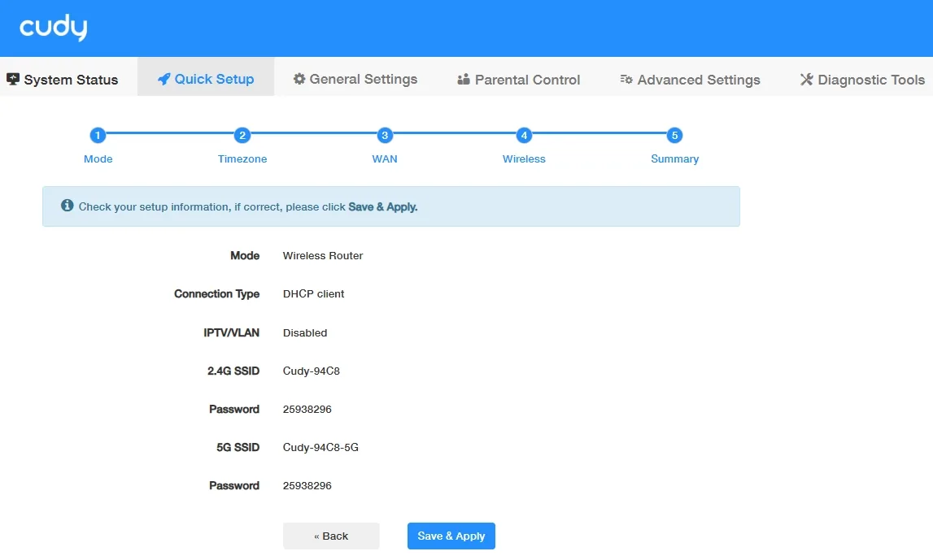Click the Parental Control people icon
This screenshot has width=933, height=560.
coord(464,79)
